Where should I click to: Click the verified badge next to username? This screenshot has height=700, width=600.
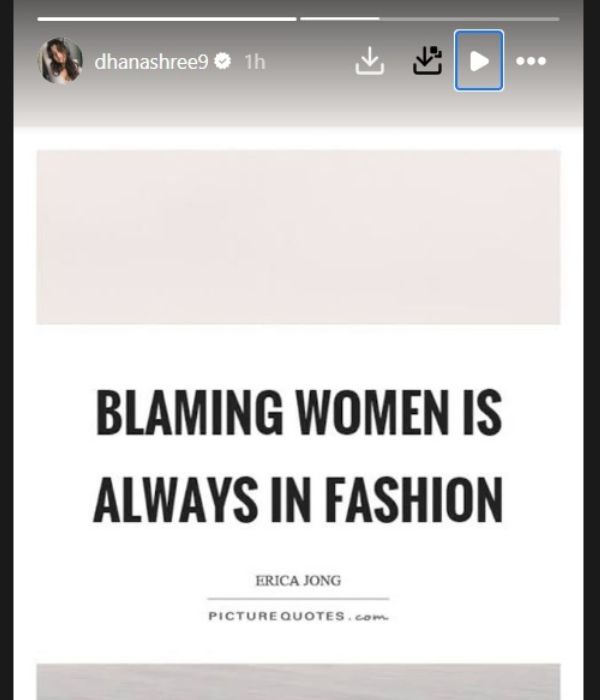coord(222,61)
